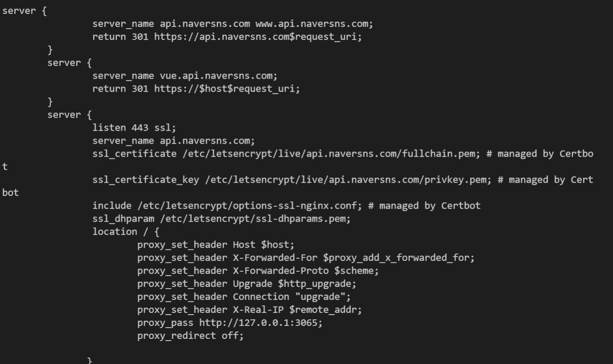Click the https://api.naversns.com$request_uri redirect URL
The image size is (613, 364).
[x=258, y=37]
